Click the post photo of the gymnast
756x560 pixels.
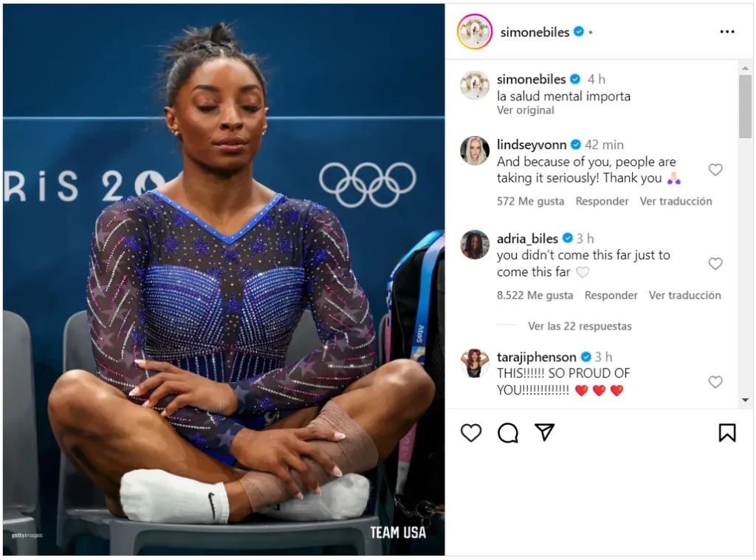click(224, 280)
